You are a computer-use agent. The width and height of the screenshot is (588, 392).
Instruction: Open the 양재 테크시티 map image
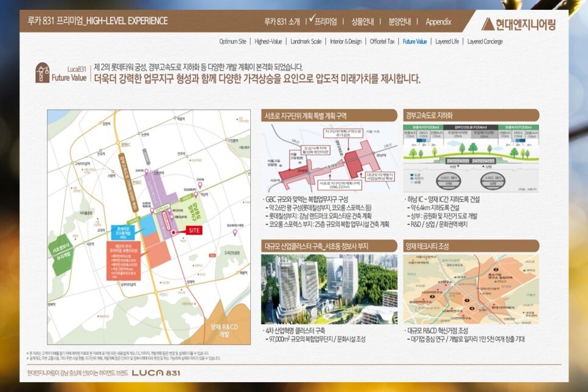click(x=471, y=289)
